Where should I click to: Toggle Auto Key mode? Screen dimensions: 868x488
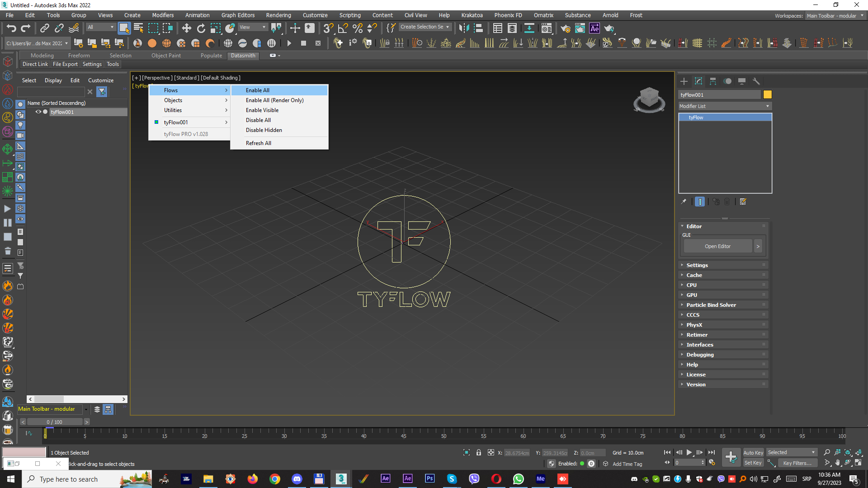click(753, 452)
